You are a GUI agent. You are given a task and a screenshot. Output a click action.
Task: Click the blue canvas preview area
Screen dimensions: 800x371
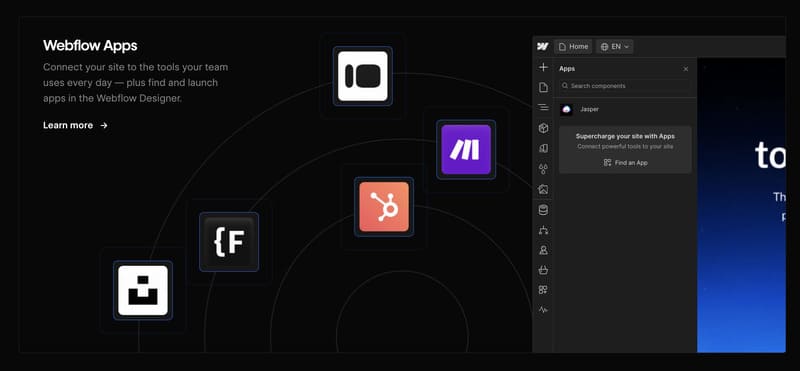pyautogui.click(x=741, y=205)
